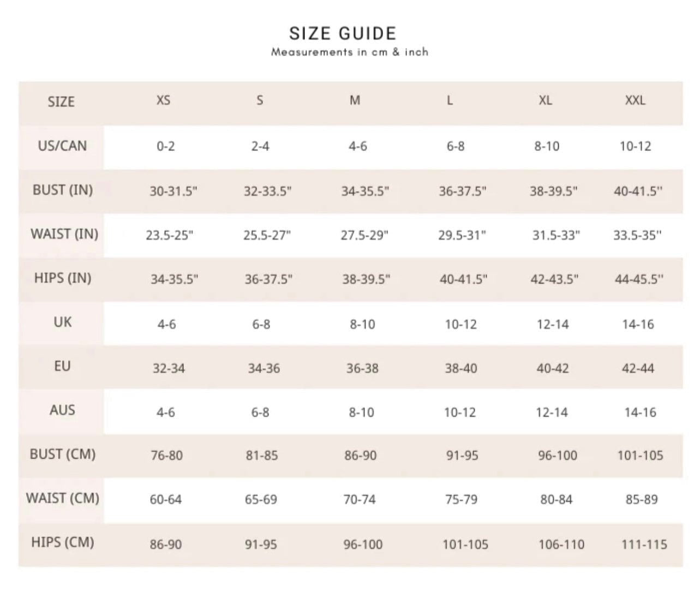Click the US/CAN 0-2 value for XS
Screen dimensions: 700x592
coord(165,146)
